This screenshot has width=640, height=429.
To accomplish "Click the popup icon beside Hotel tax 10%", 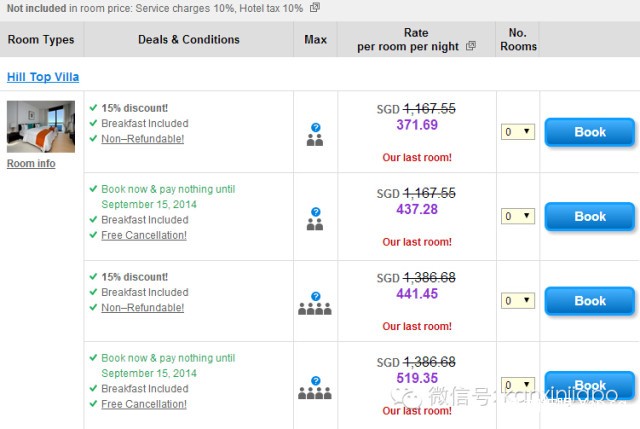I will [315, 7].
